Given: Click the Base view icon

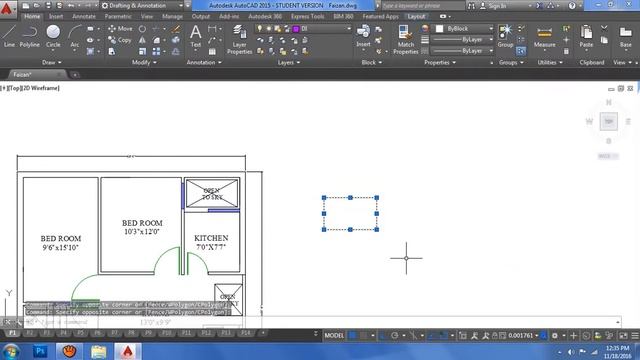Looking at the screenshot, I should (625, 37).
